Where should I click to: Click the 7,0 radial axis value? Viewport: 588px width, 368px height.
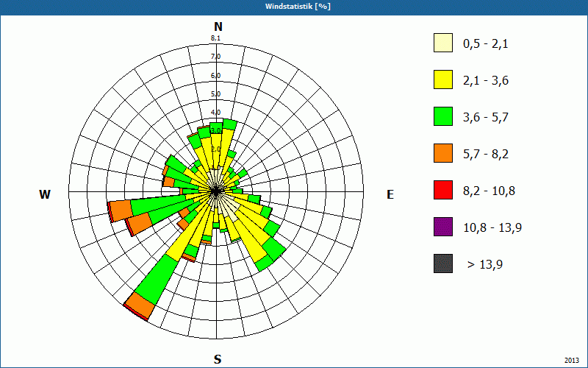215,57
